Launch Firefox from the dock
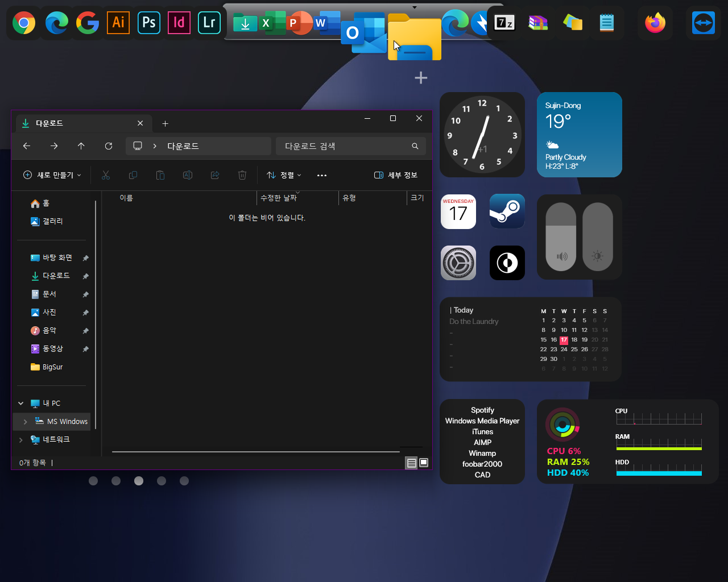 pyautogui.click(x=655, y=23)
